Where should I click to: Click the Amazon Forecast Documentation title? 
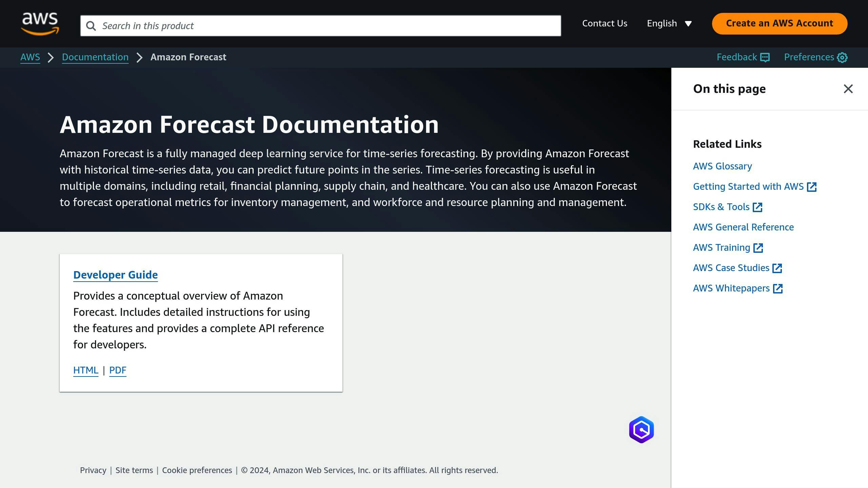coord(249,125)
